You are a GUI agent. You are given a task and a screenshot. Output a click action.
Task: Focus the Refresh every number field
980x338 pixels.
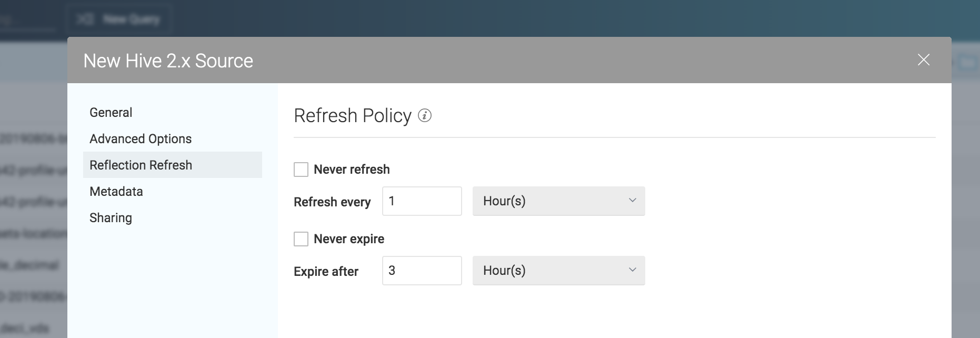pos(422,201)
